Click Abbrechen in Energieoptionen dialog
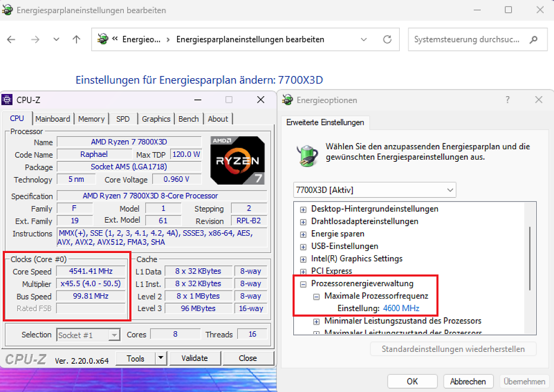 [468, 381]
